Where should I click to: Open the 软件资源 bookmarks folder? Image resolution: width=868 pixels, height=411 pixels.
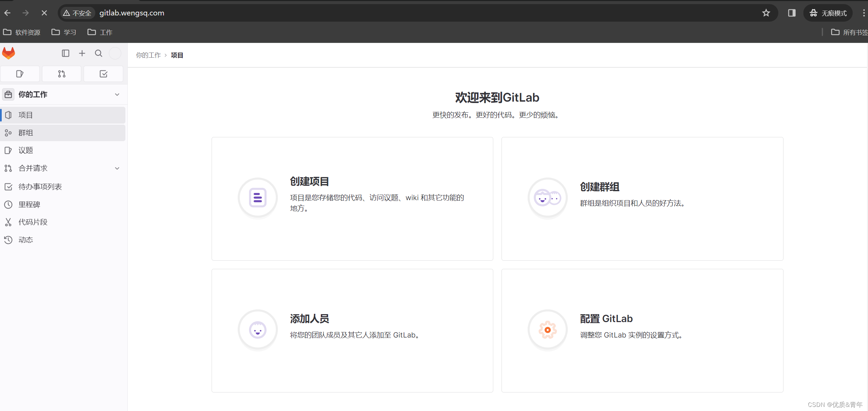coord(22,32)
